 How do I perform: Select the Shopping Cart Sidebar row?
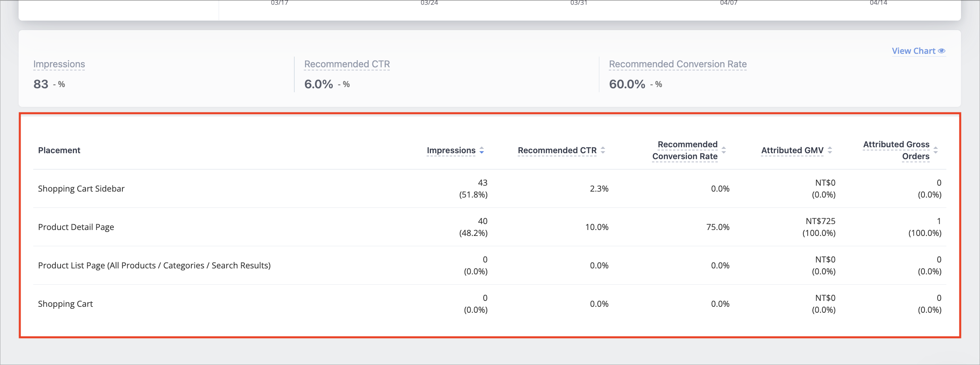490,189
